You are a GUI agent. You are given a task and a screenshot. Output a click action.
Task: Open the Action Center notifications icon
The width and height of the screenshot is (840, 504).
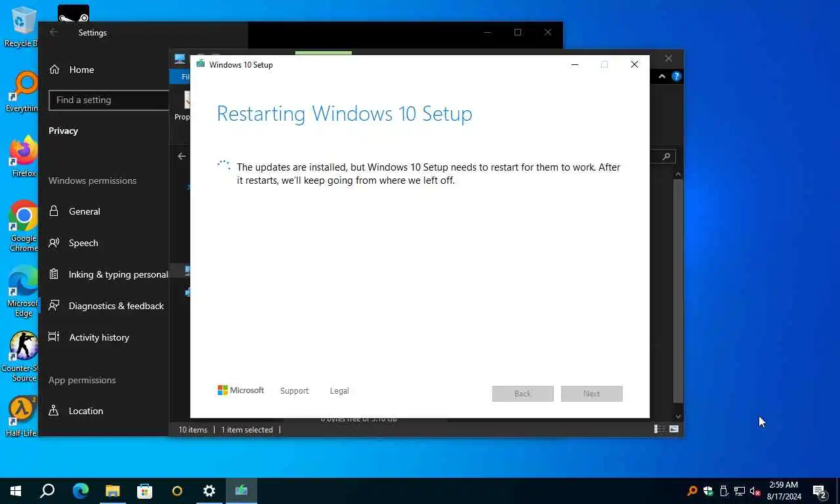(820, 491)
